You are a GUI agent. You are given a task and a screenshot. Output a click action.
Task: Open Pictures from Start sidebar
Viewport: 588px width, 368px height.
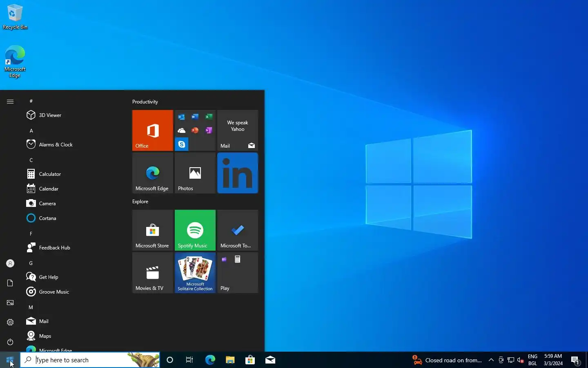click(x=10, y=303)
